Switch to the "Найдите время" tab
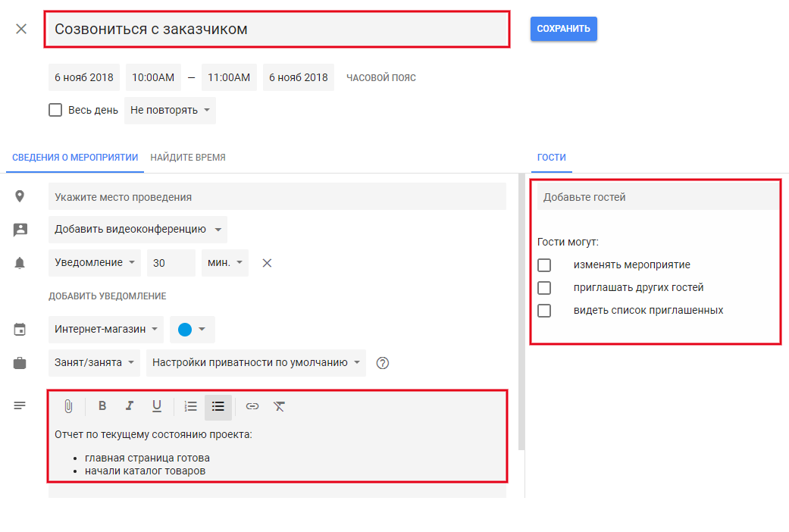The height and width of the screenshot is (532, 789). pos(188,158)
